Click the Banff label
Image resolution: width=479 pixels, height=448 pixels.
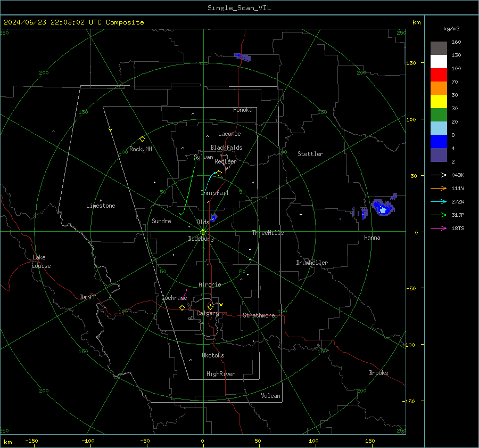coord(88,297)
